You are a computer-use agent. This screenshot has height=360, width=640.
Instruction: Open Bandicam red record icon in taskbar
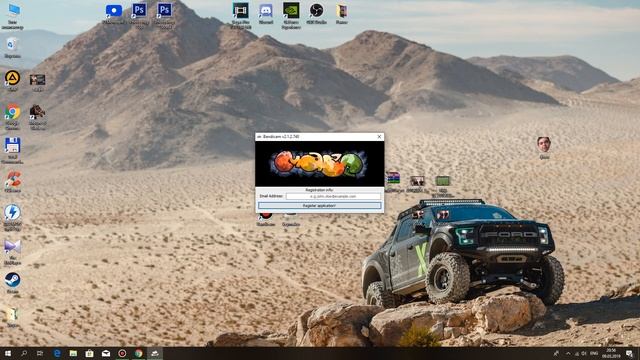[122, 353]
